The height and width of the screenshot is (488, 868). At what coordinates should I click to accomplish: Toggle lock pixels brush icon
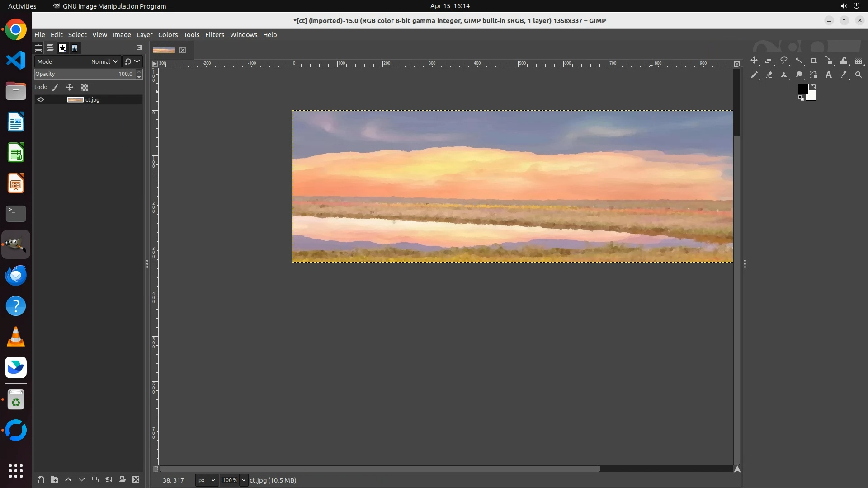point(55,87)
